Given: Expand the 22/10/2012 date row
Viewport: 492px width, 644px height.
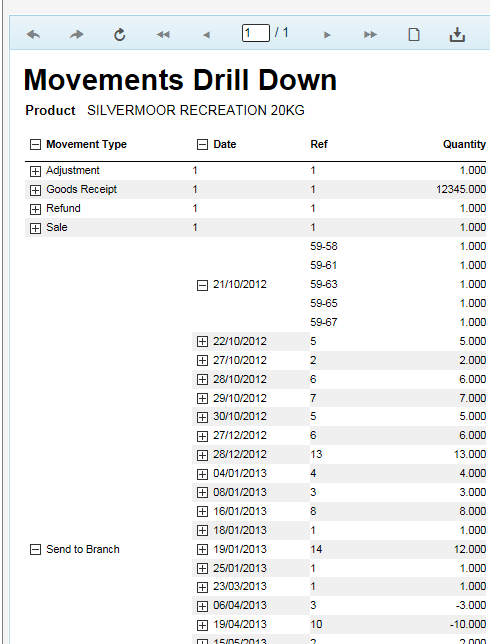Looking at the screenshot, I should 202,342.
